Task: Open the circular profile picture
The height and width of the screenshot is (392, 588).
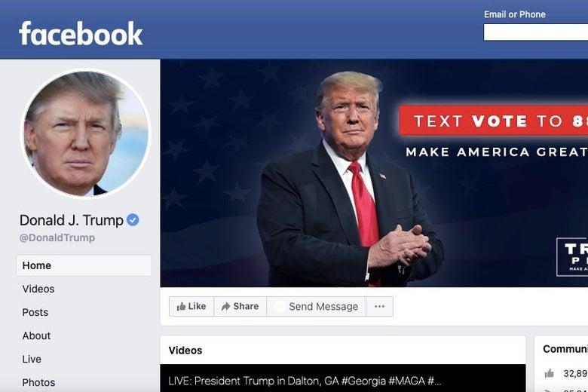Action: [x=86, y=133]
